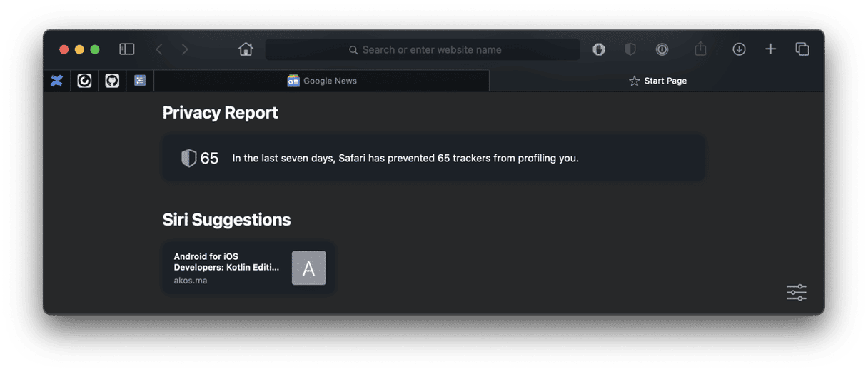Go forward to next page

[x=185, y=49]
